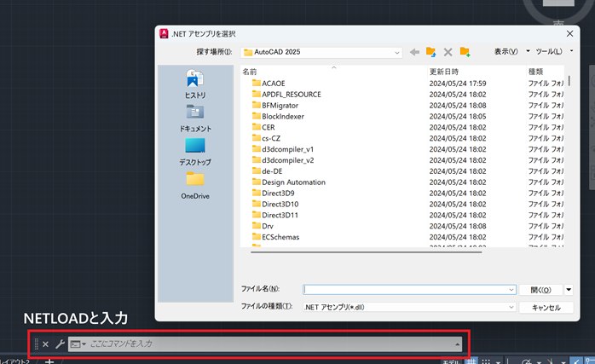Screen dimensions: 595x364
Task: Add a new layout with plus tab
Action: 49,361
